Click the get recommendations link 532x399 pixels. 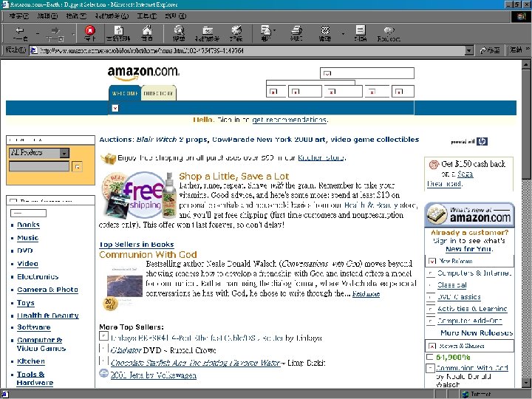click(290, 120)
